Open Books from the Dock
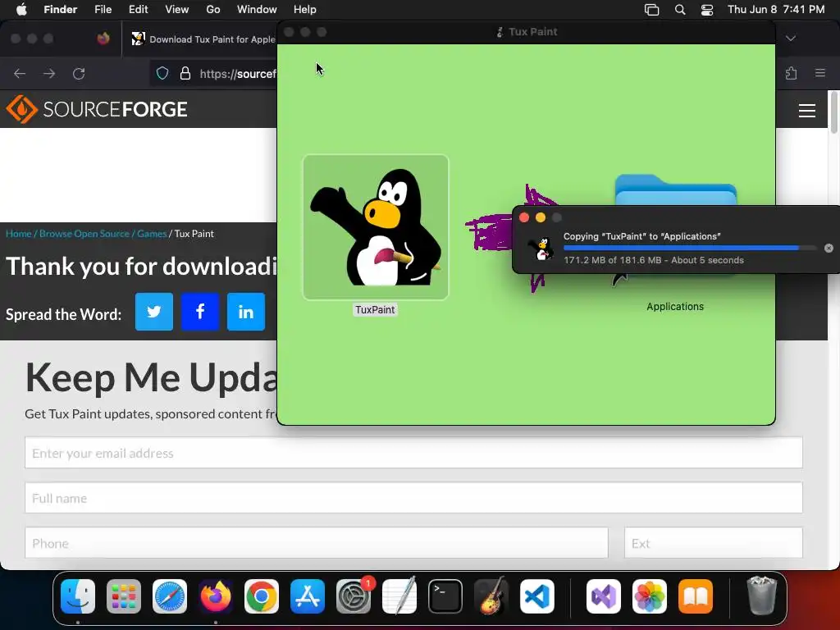840x630 pixels. 696,596
